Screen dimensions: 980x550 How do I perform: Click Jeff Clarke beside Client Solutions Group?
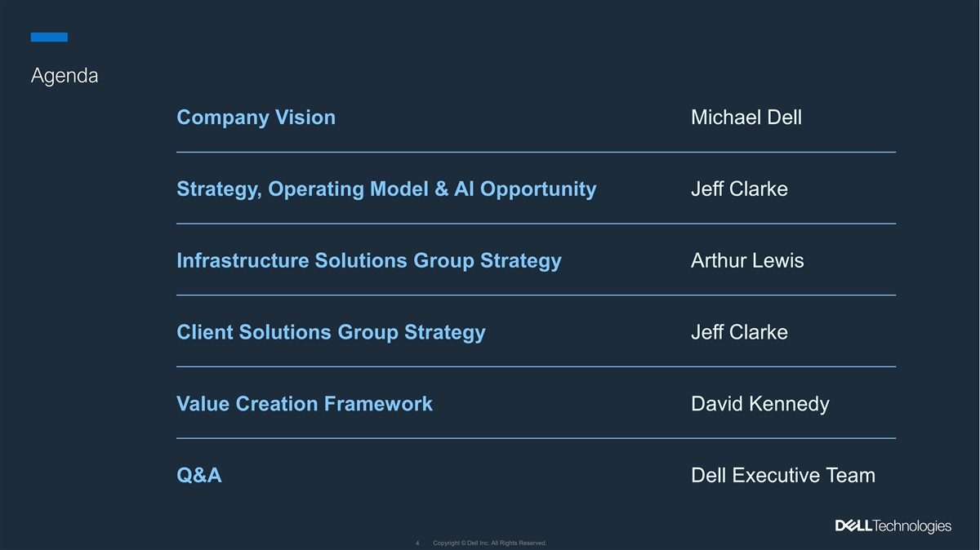point(739,333)
